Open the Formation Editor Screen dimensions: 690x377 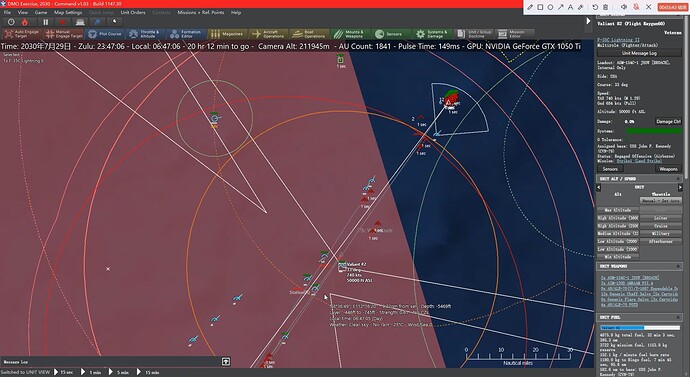pos(186,34)
